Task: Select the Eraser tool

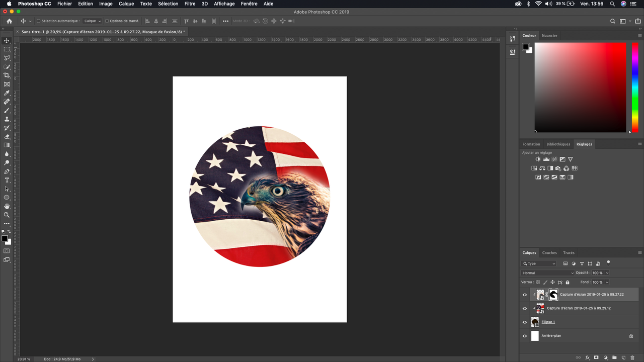Action: (7, 136)
